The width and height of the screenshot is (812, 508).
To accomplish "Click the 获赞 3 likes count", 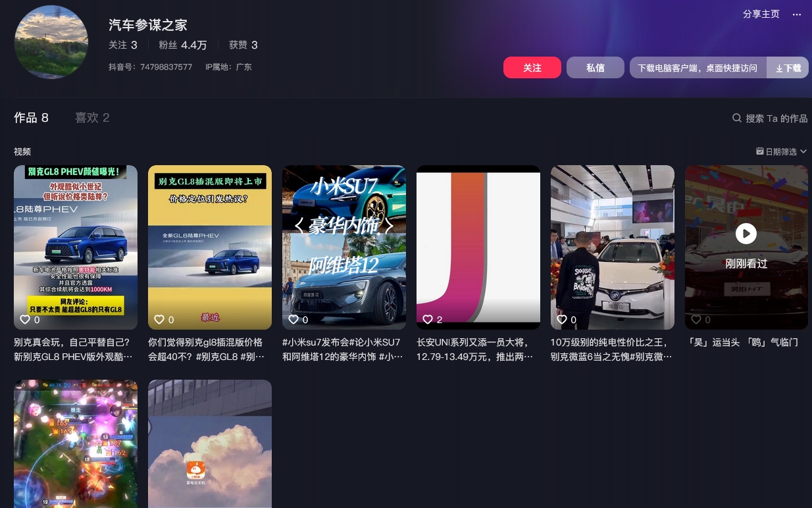I will coord(243,45).
